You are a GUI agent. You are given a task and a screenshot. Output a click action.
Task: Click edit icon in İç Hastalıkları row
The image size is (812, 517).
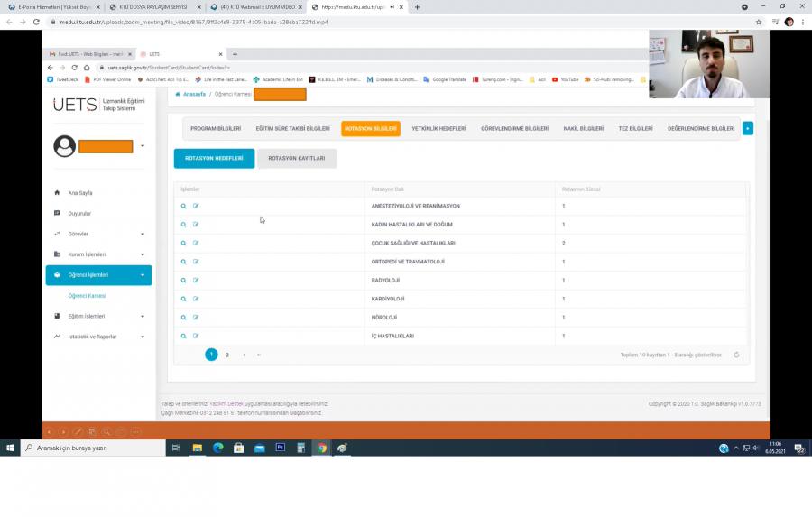click(196, 336)
